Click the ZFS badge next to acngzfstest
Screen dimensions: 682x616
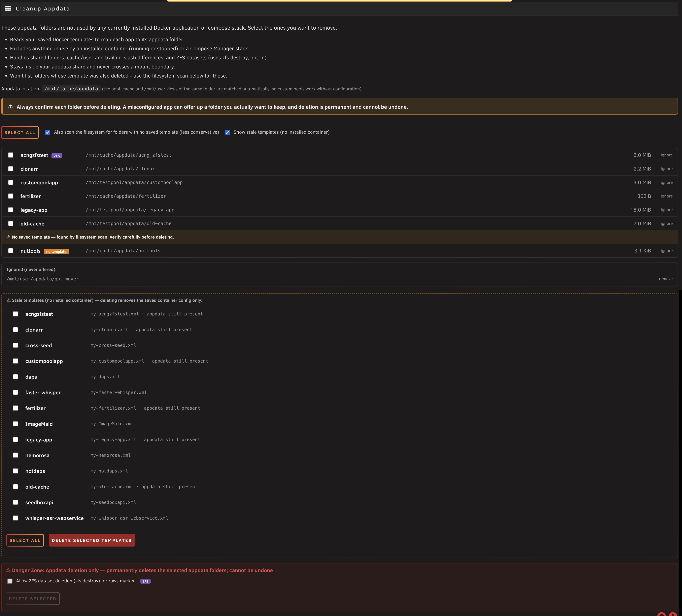click(57, 156)
